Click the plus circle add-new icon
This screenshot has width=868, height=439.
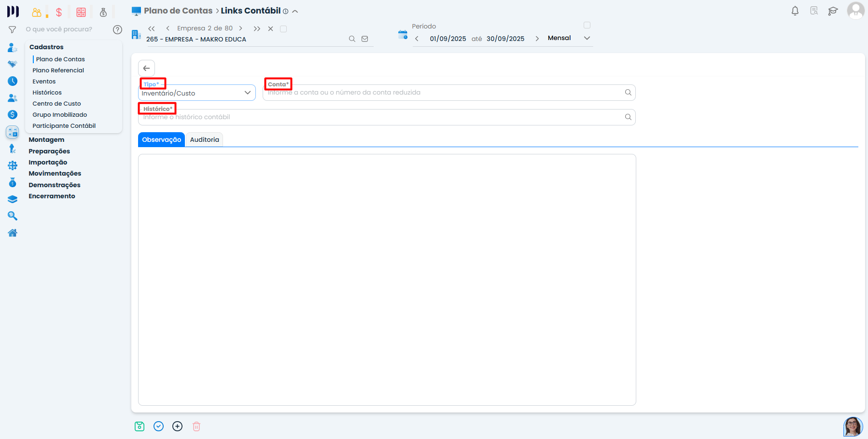178,426
